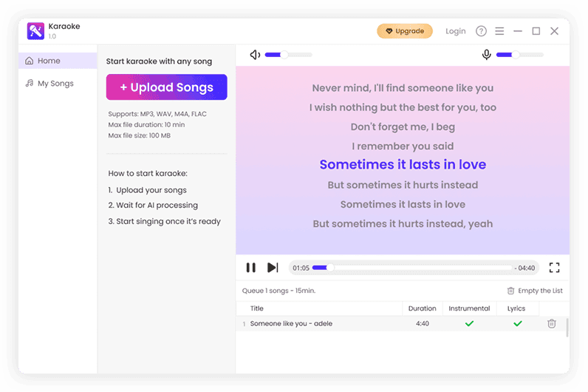
Task: Adjust the speaker volume slider
Action: [288, 55]
